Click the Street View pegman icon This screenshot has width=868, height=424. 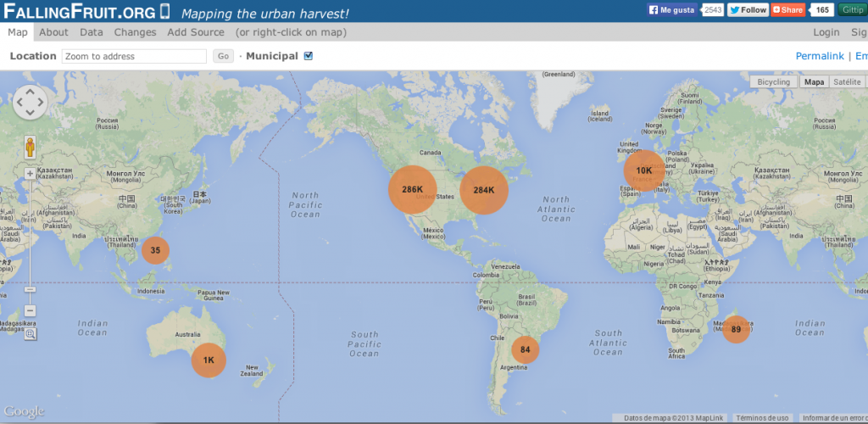click(31, 147)
